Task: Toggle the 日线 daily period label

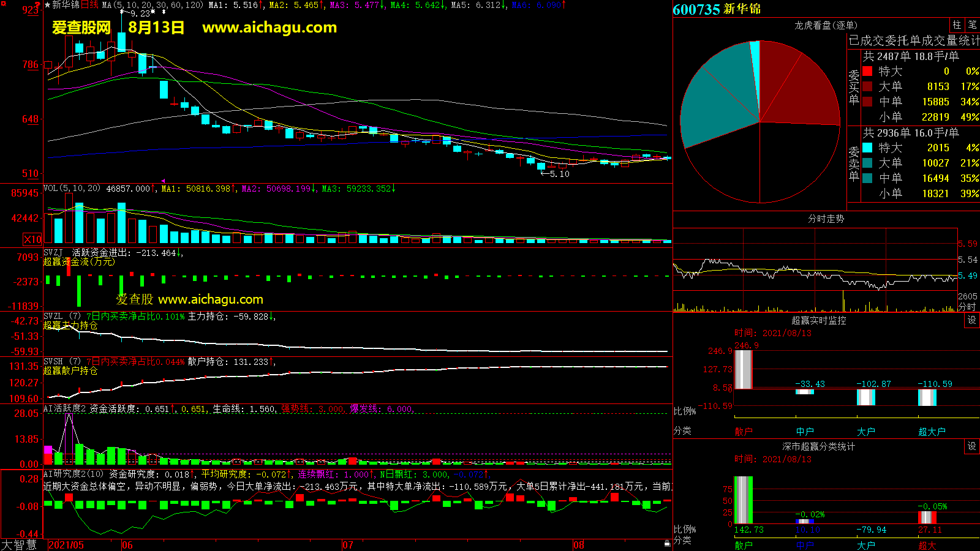Action: [x=89, y=5]
